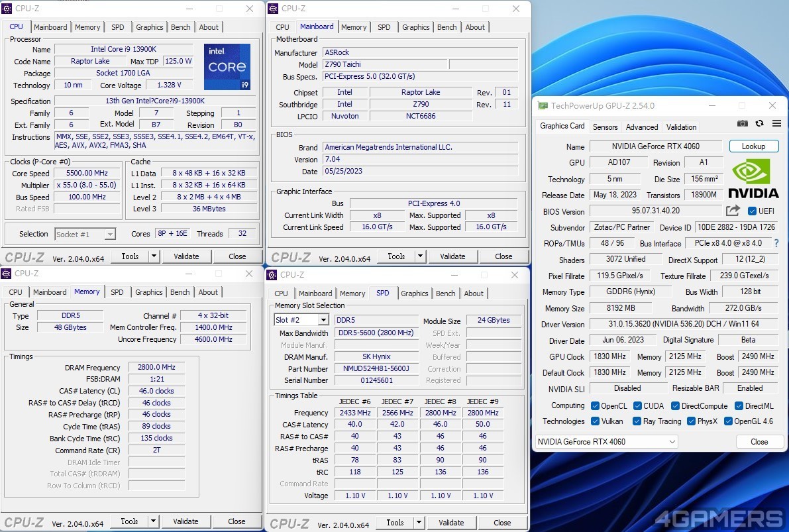Switch to Bench tab in the CPU tab window
This screenshot has width=789, height=532.
point(181,27)
